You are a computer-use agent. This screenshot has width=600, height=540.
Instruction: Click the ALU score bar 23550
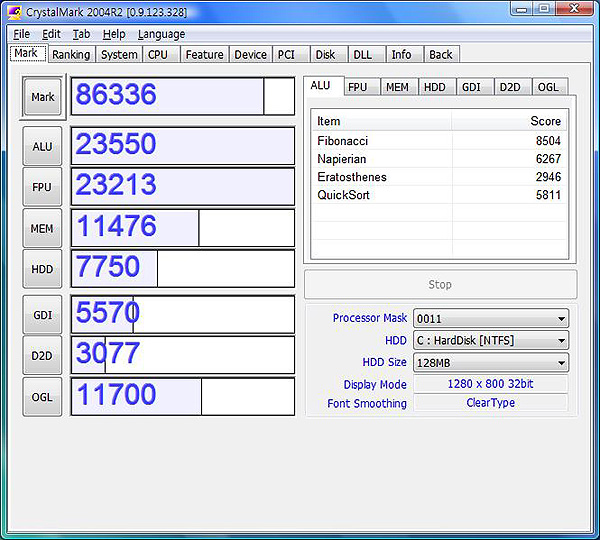coord(183,146)
